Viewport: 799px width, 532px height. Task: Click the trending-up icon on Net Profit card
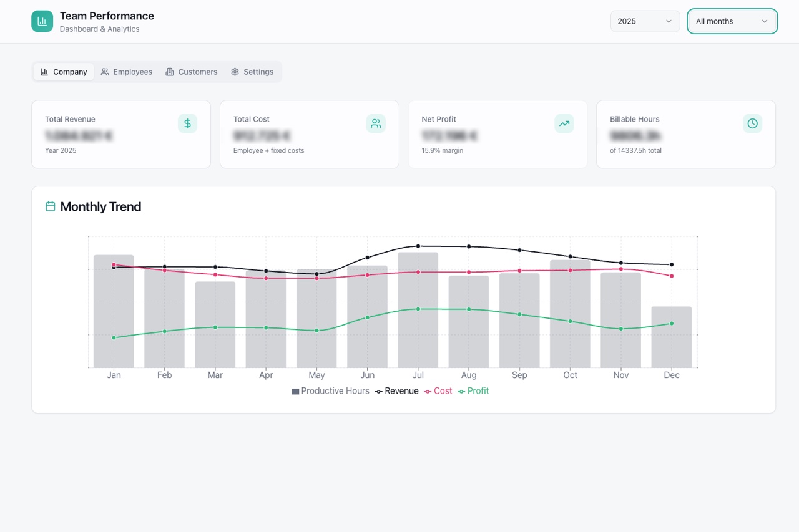click(564, 123)
